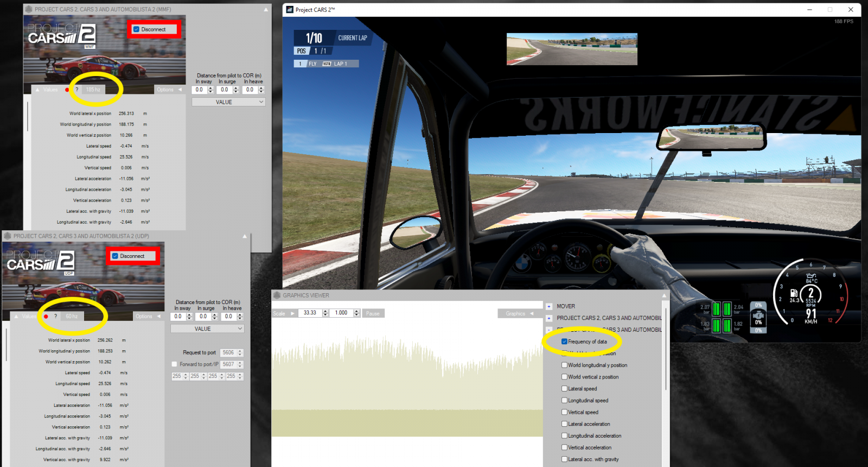
Task: Check World vertical z position graph box
Action: click(x=564, y=377)
